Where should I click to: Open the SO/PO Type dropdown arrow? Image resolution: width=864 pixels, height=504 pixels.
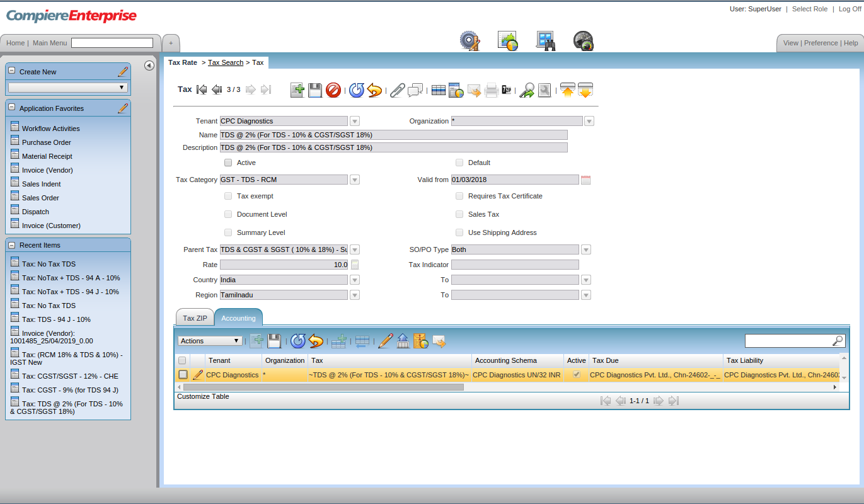[x=586, y=249]
